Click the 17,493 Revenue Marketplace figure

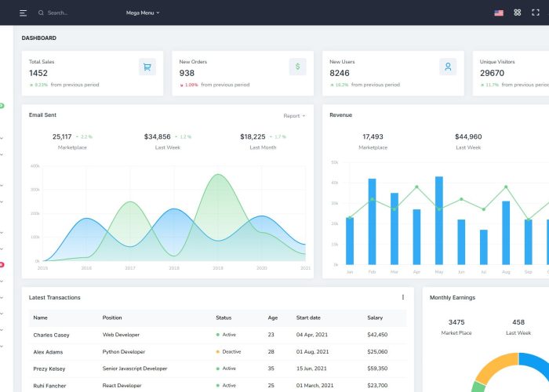click(x=373, y=137)
